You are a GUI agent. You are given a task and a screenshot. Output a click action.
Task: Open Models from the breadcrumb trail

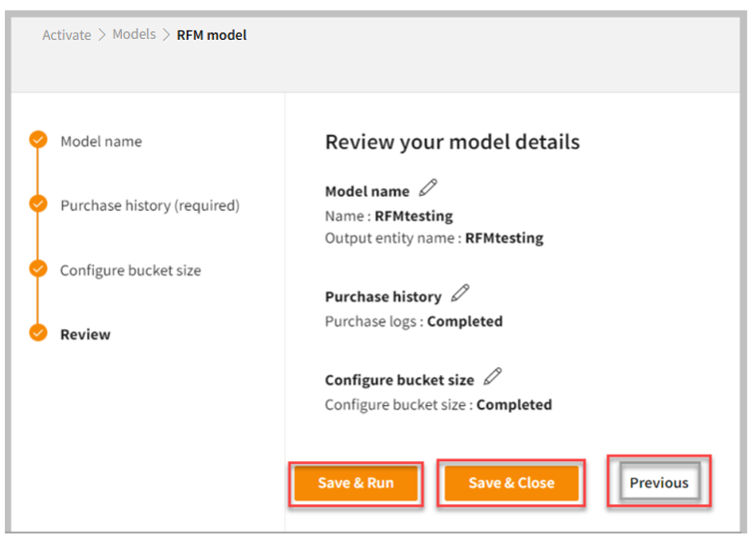[x=134, y=35]
